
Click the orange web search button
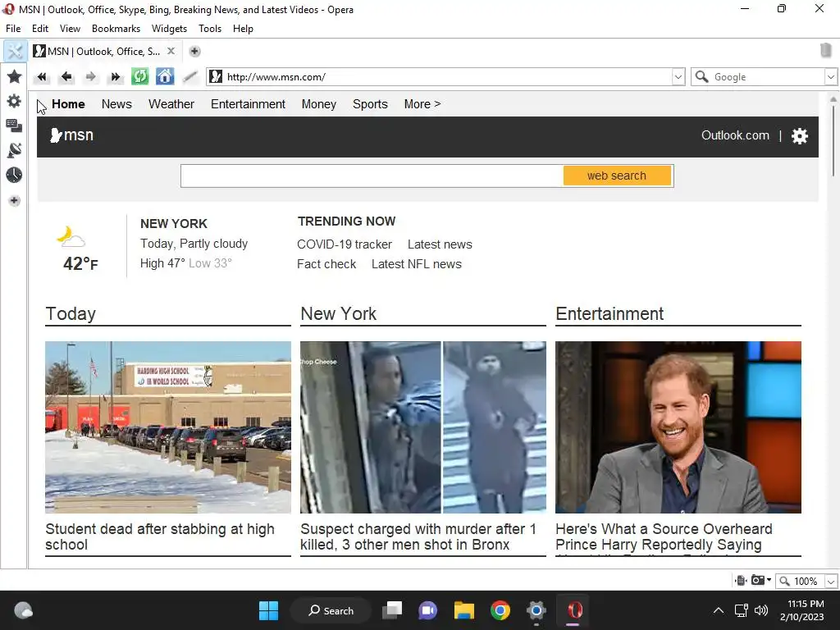(x=617, y=176)
